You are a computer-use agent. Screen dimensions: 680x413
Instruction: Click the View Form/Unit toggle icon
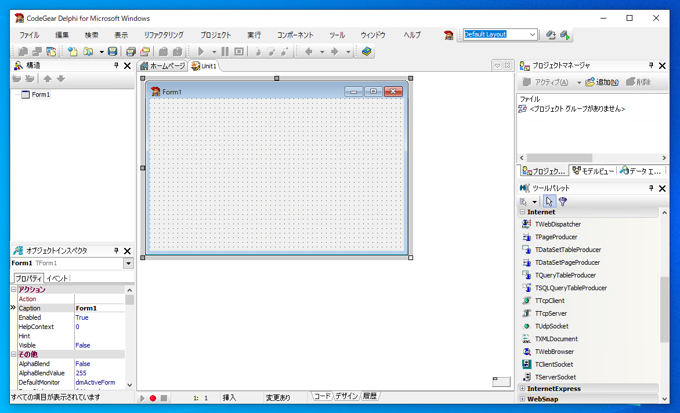(51, 52)
